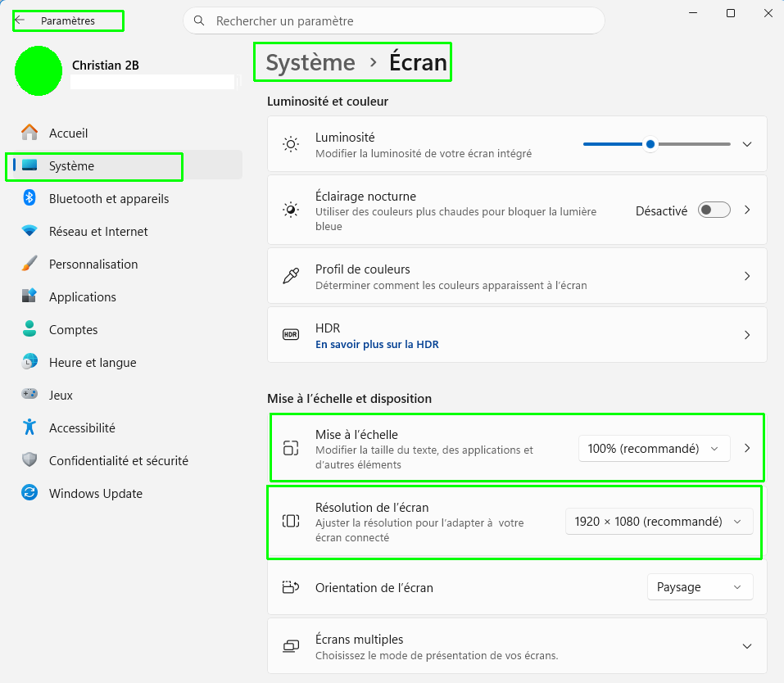Open Mise à l'échelle advanced settings chevron
The height and width of the screenshot is (683, 784).
[747, 448]
